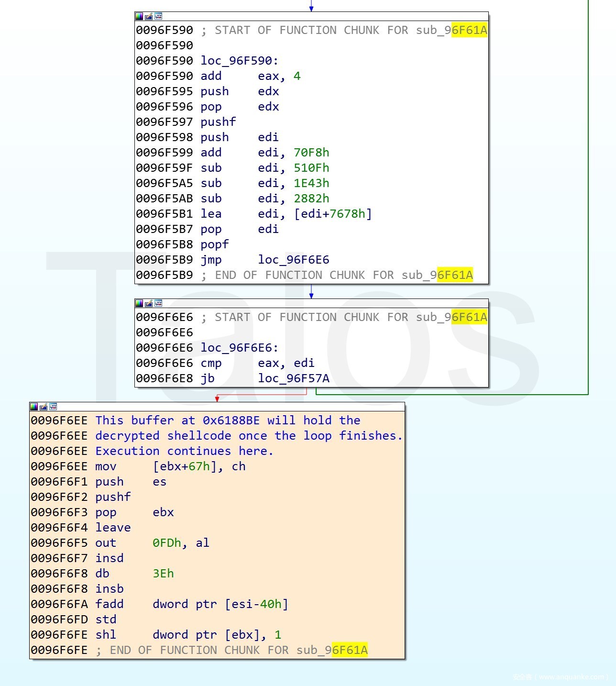Click the group-nodes icon on loc_96F590 node
616x686 pixels.
coord(158,16)
